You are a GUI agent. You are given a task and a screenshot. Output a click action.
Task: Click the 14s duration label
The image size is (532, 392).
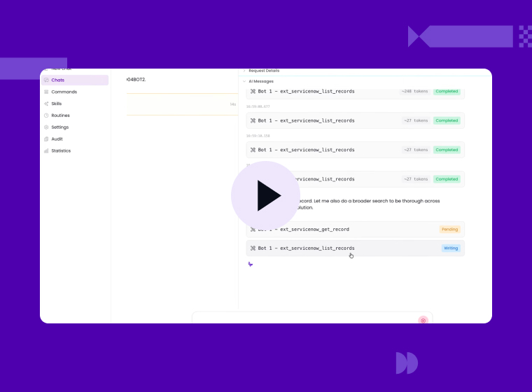point(233,104)
